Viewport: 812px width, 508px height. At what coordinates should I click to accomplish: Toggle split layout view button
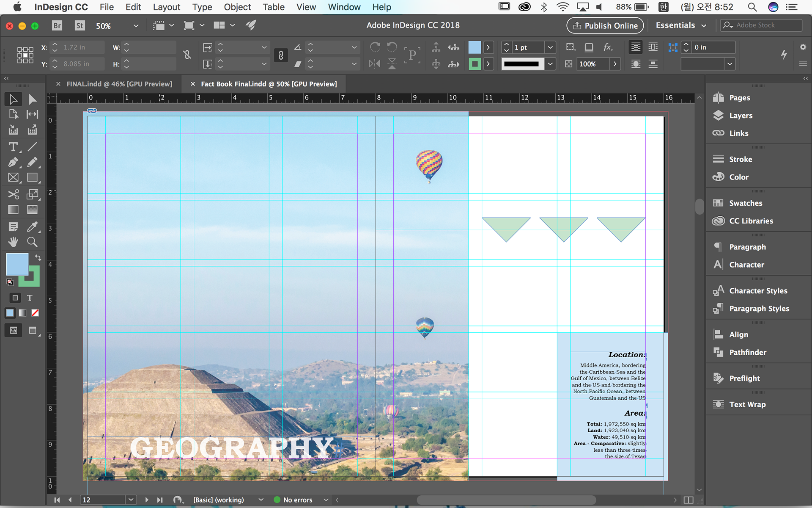pyautogui.click(x=689, y=500)
